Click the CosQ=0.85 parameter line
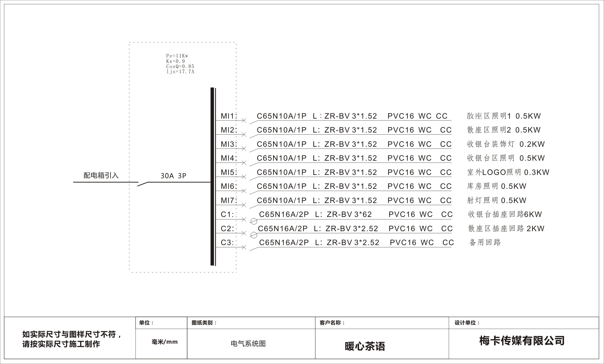This screenshot has height=364, width=604. pyautogui.click(x=180, y=66)
